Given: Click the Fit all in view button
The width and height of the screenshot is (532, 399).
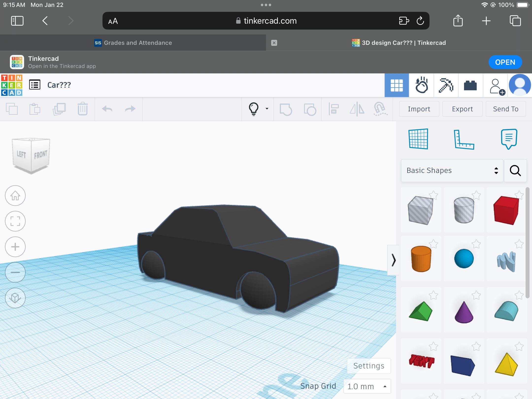Looking at the screenshot, I should pos(15,221).
